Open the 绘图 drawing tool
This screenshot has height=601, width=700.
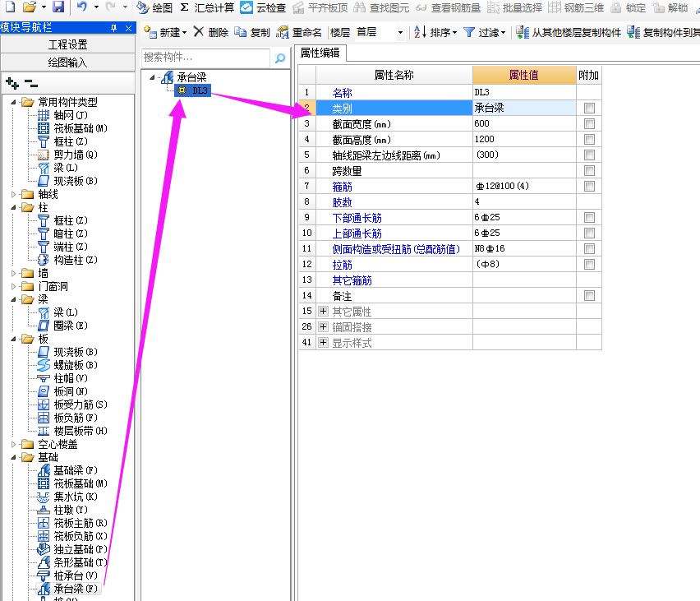point(154,7)
